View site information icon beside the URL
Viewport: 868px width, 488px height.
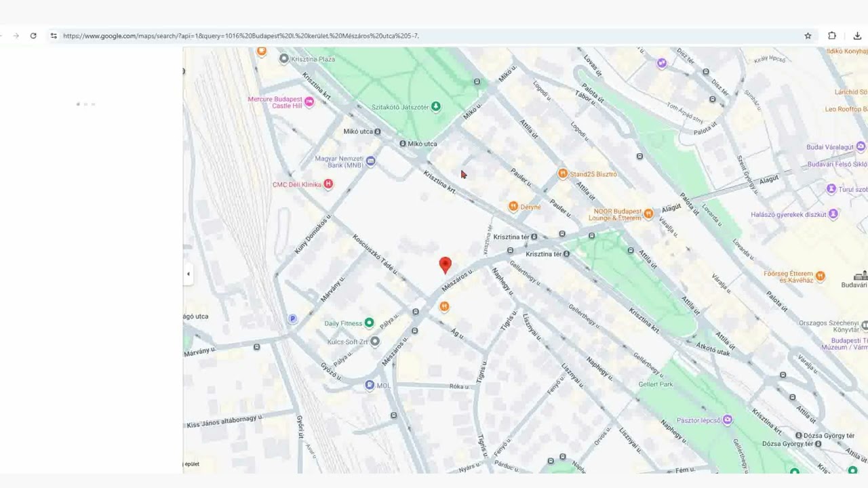click(54, 36)
